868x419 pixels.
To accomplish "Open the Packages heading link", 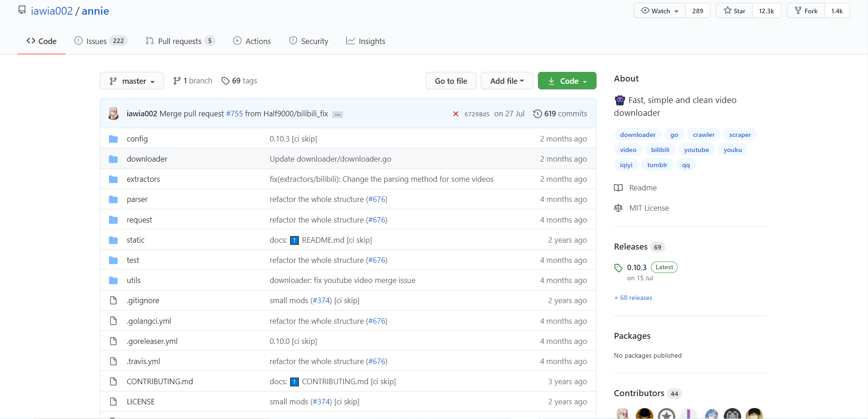I will point(632,336).
